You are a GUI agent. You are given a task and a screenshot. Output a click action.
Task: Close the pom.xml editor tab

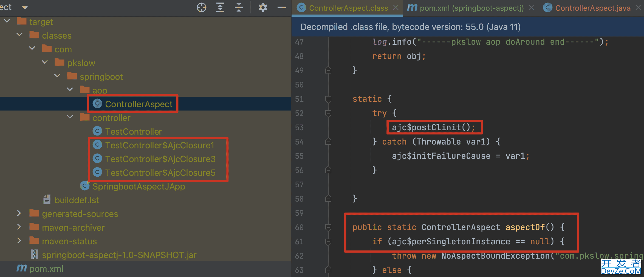531,8
